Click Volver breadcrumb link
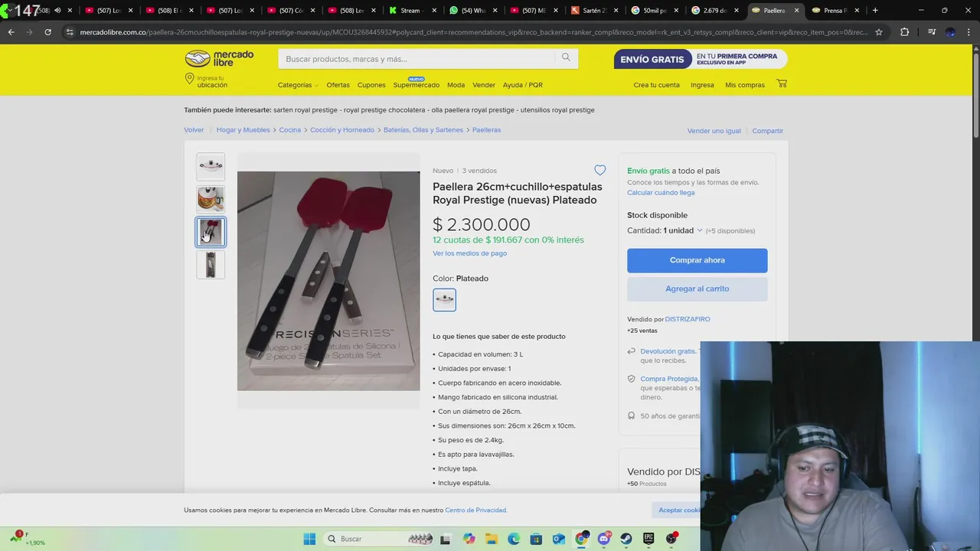This screenshot has width=980, height=551. [194, 130]
